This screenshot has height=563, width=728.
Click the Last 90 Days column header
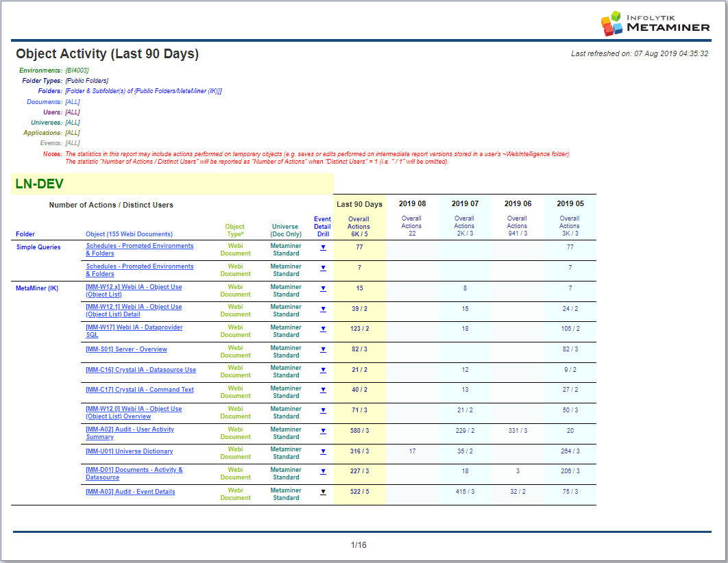click(x=359, y=204)
